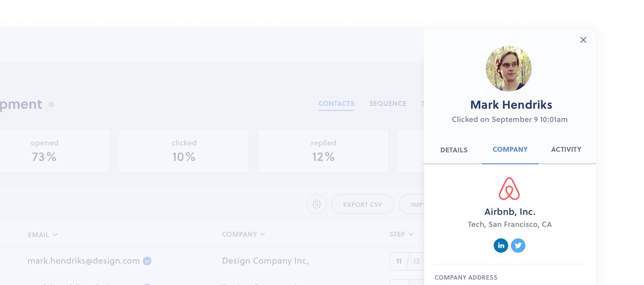The height and width of the screenshot is (285, 644).
Task: Select the COMPANY tab in the panel
Action: 510,149
